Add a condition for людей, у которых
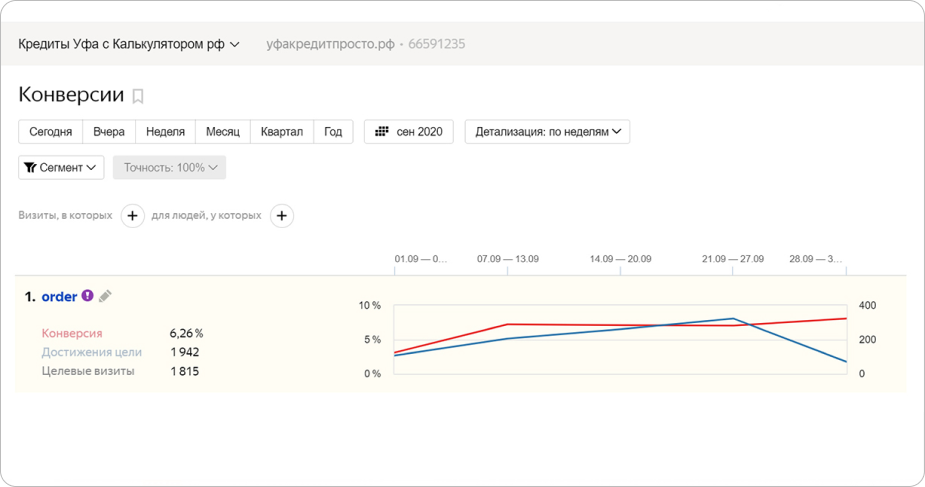Screen dimensions: 925x487 coord(282,215)
